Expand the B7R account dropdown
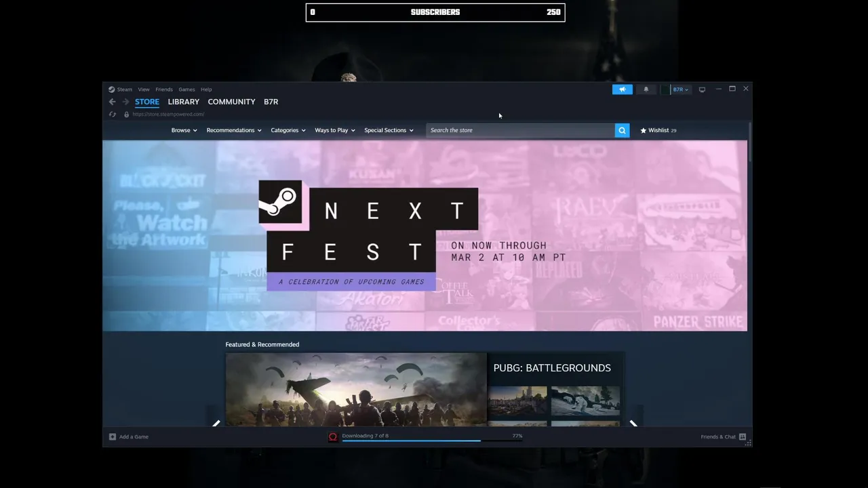 pos(680,89)
